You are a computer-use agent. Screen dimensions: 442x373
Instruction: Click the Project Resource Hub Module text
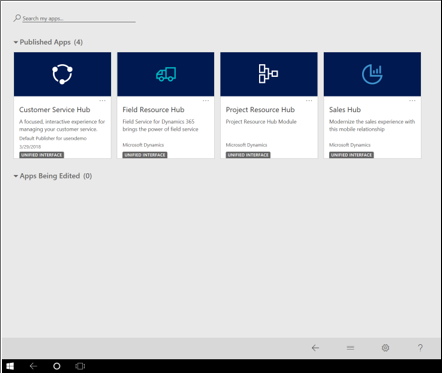(x=261, y=122)
